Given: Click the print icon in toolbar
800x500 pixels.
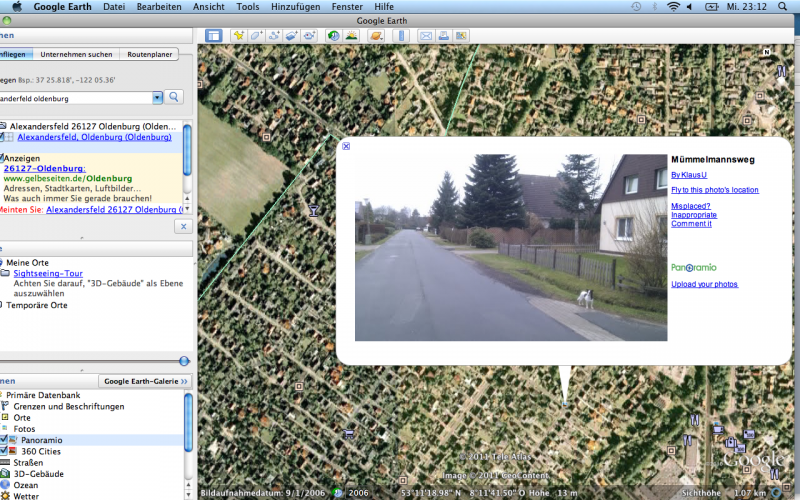Looking at the screenshot, I should (x=443, y=36).
